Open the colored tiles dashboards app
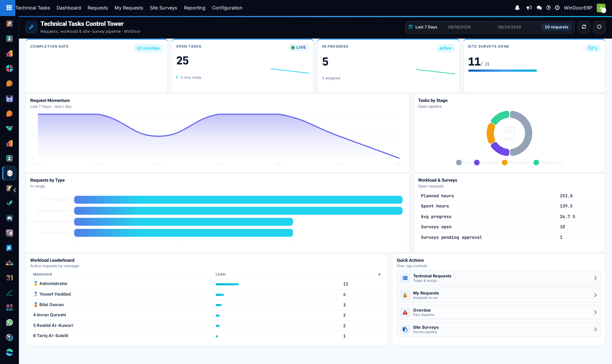 9,308
